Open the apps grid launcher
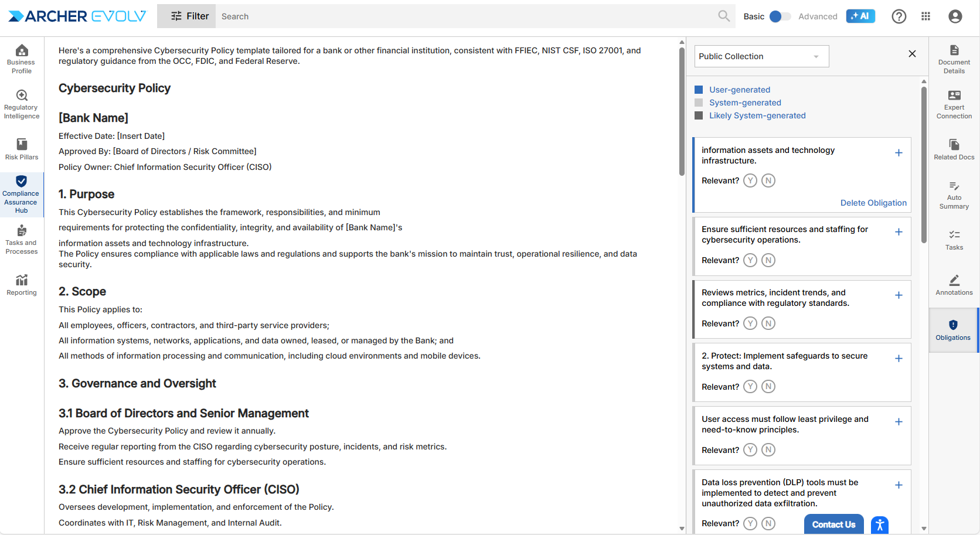The width and height of the screenshot is (980, 535). (925, 16)
